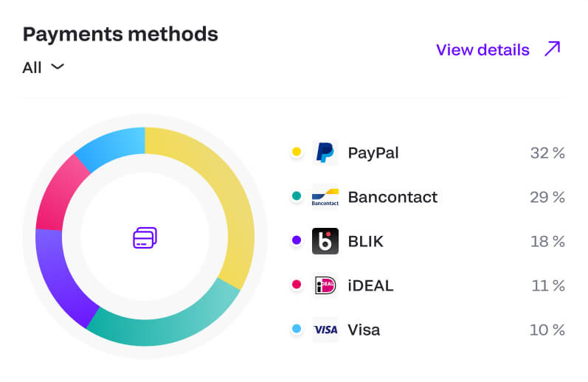Click the arrow icon beside View details
588x382 pixels.
(552, 49)
